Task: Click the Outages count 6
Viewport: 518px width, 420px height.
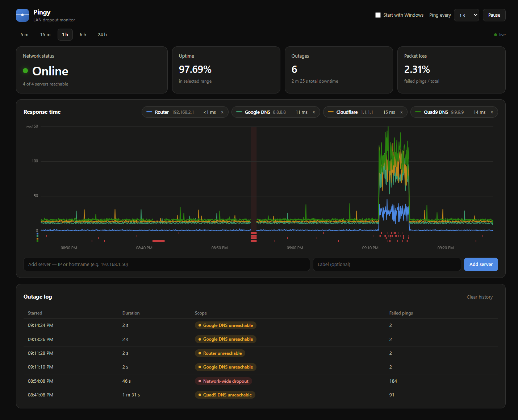Action: tap(294, 69)
